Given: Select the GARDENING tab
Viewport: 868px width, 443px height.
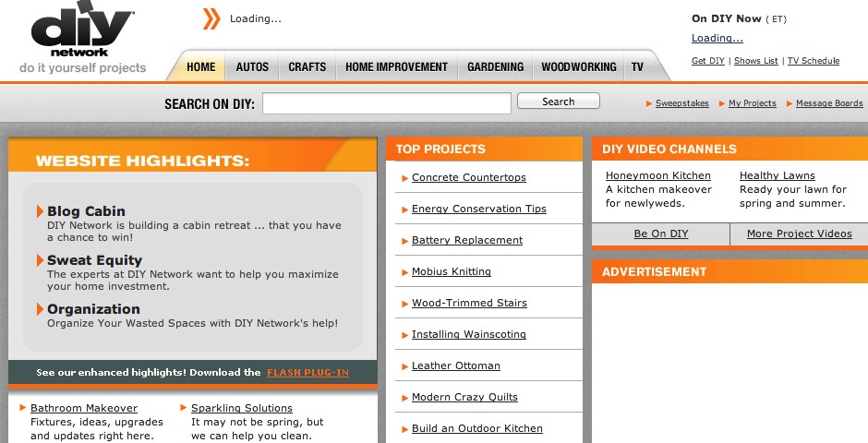Looking at the screenshot, I should 496,67.
